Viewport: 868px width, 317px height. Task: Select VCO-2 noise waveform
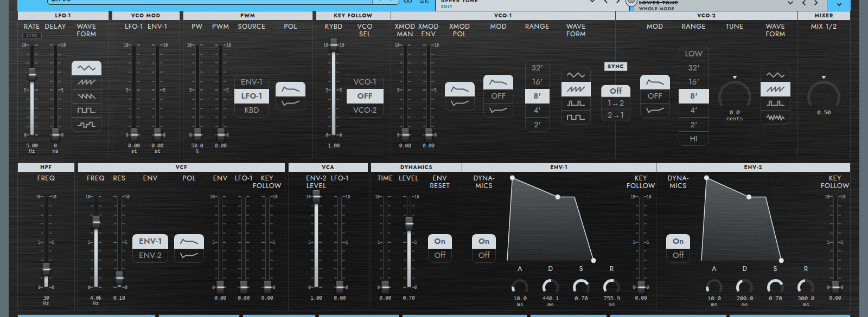click(775, 117)
